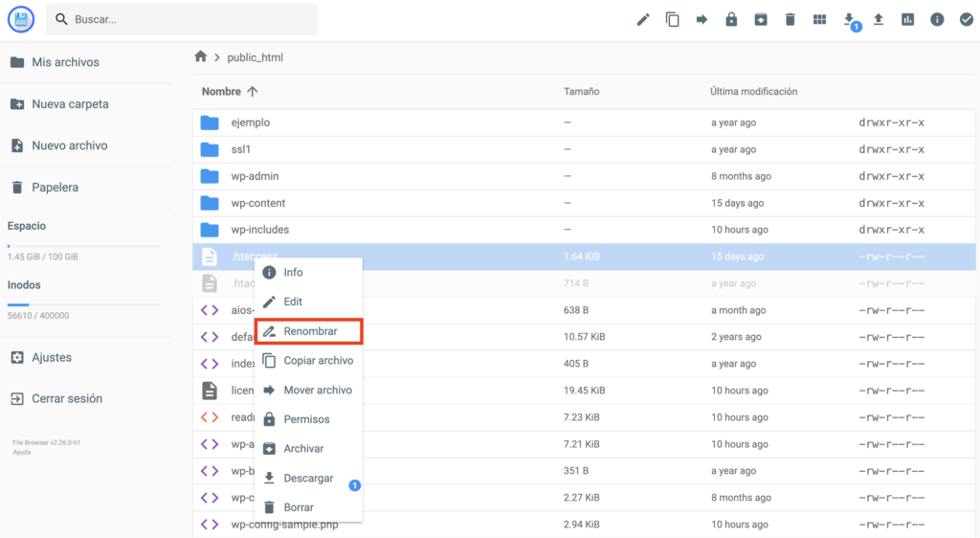Sort by the Tamaño column header
980x538 pixels.
(x=581, y=92)
